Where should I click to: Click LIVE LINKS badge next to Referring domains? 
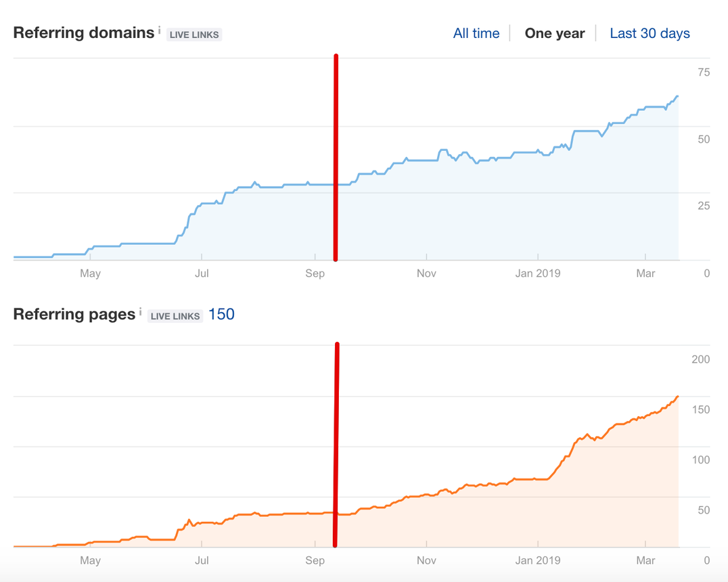[x=194, y=35]
